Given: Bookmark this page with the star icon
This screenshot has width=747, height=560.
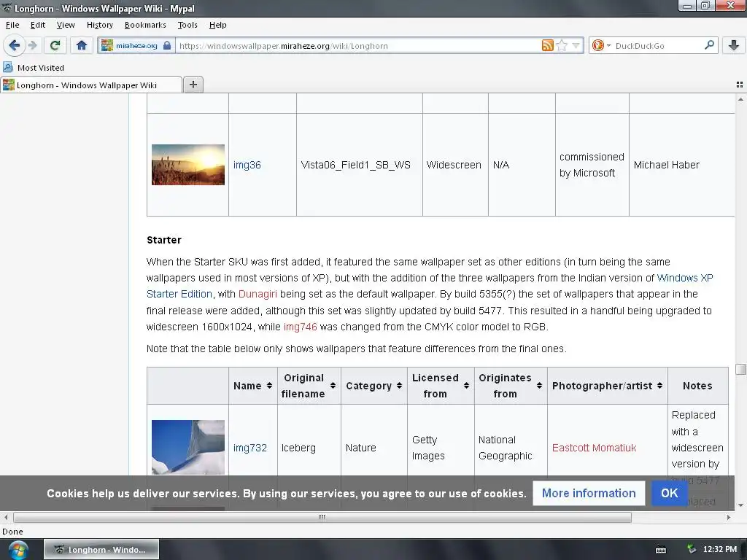Looking at the screenshot, I should [x=562, y=45].
